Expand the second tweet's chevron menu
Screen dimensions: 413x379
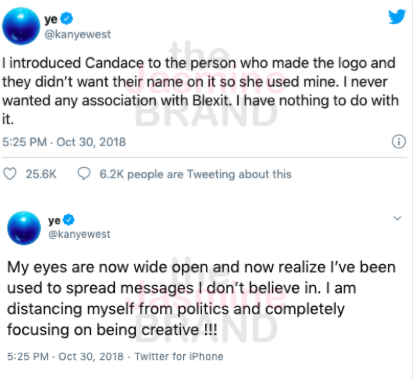click(x=397, y=218)
